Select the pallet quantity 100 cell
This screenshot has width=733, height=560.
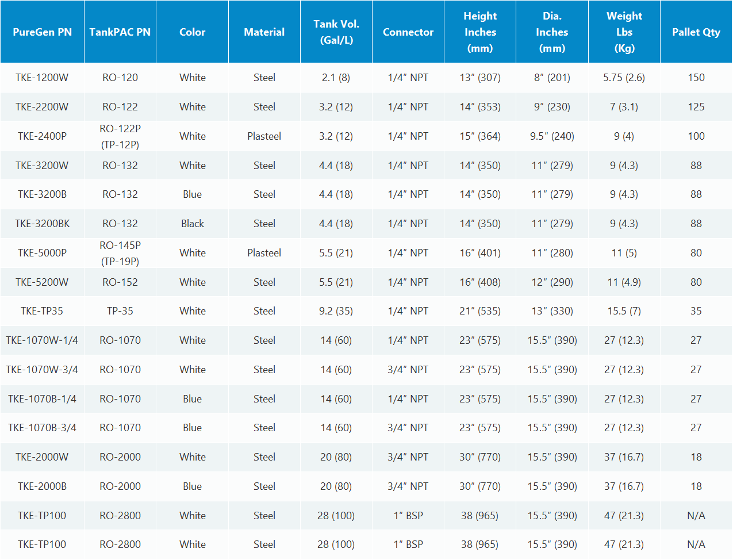pyautogui.click(x=696, y=136)
